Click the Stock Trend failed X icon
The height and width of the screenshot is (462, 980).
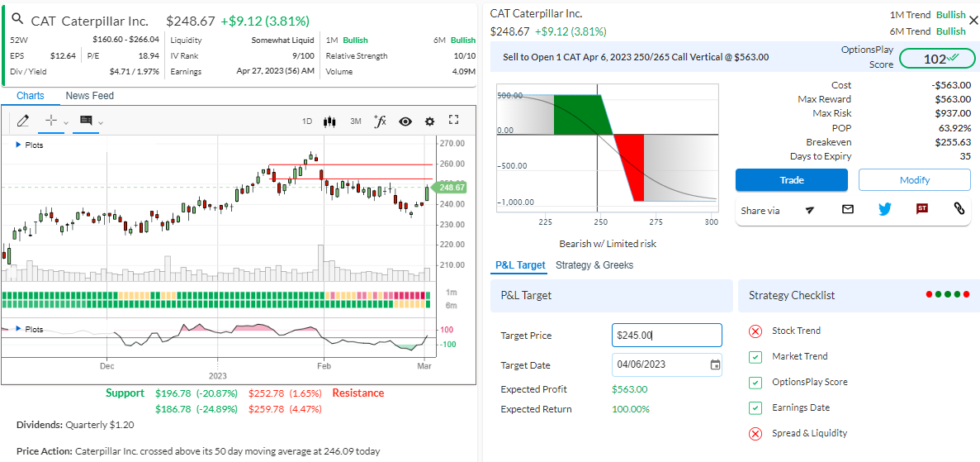pyautogui.click(x=755, y=331)
